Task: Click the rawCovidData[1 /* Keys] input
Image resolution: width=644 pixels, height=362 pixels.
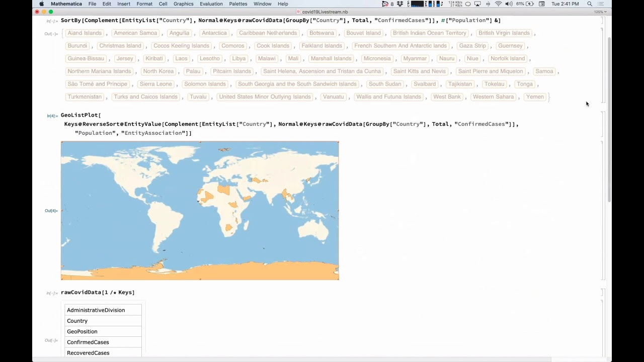Action: tap(98, 292)
